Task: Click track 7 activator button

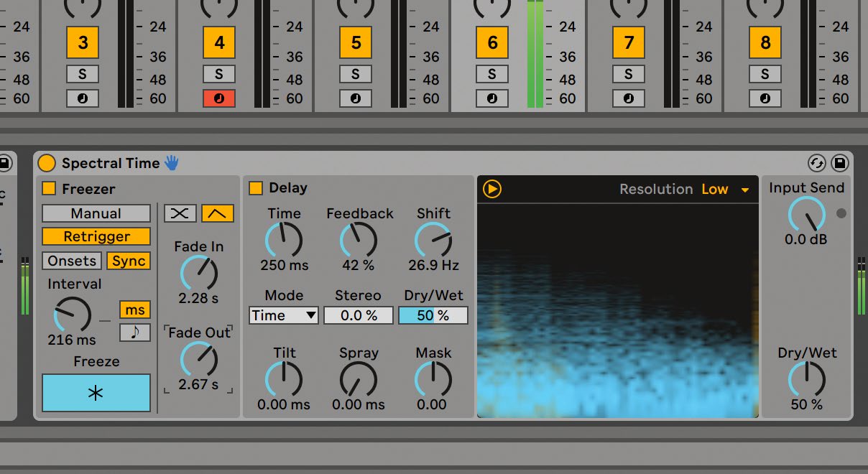Action: pyautogui.click(x=629, y=42)
